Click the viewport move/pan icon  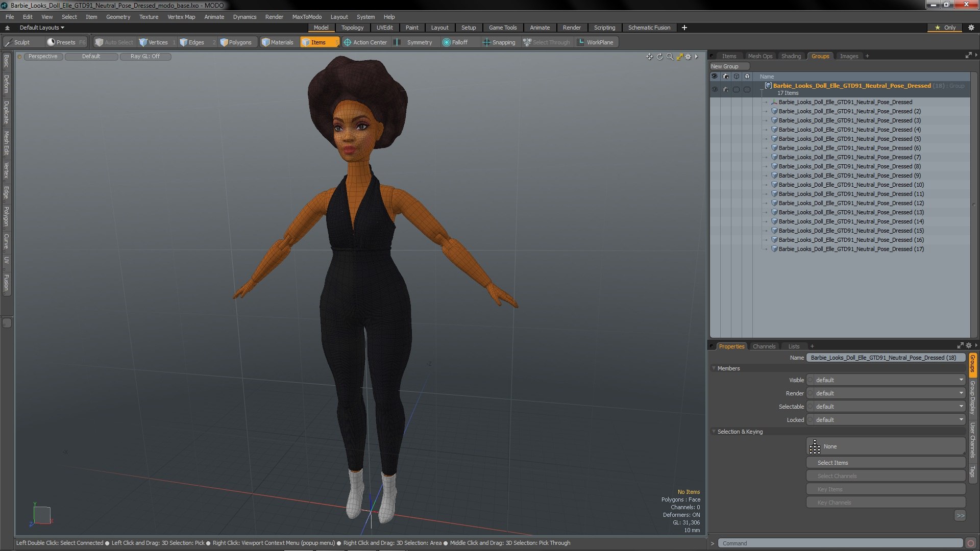(x=649, y=57)
